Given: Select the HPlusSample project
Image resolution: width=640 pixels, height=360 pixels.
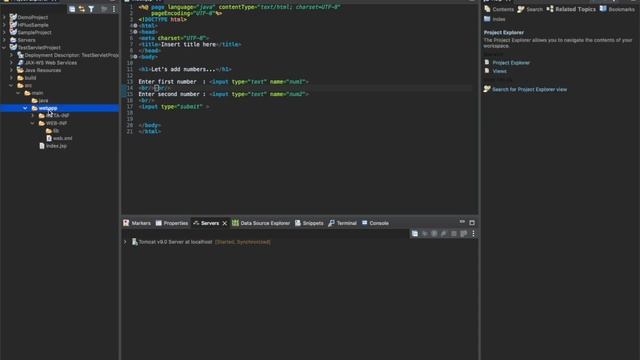Looking at the screenshot, I should point(33,25).
